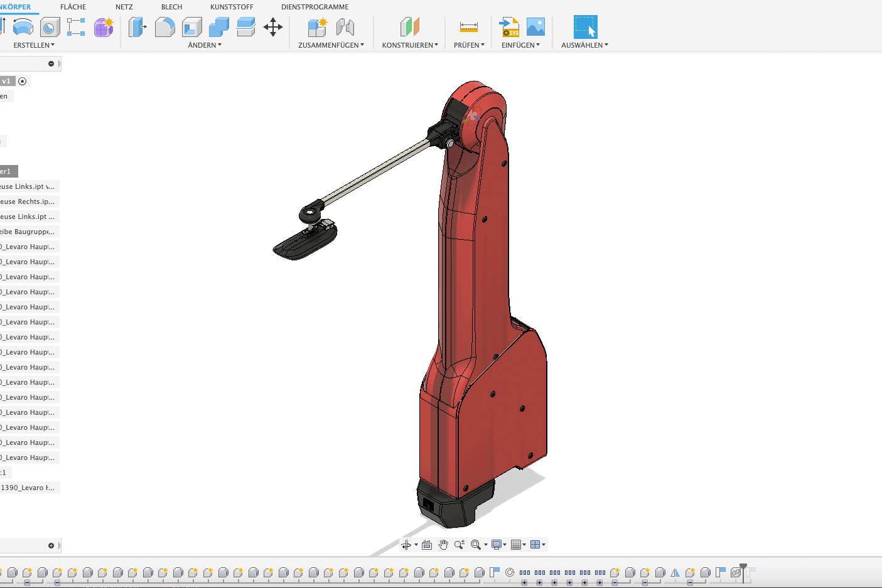The height and width of the screenshot is (588, 882).
Task: Click the Viewports layout icon
Action: coord(535,545)
